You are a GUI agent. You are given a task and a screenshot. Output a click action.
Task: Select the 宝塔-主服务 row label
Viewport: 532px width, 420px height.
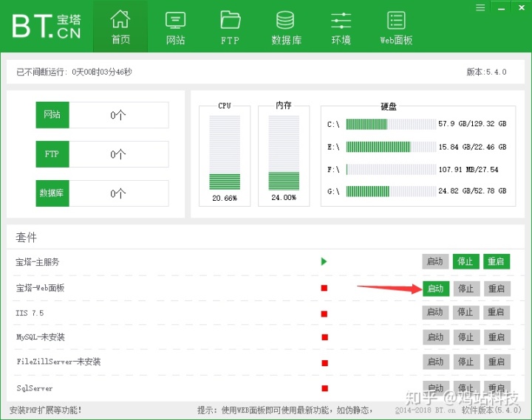[x=38, y=262]
